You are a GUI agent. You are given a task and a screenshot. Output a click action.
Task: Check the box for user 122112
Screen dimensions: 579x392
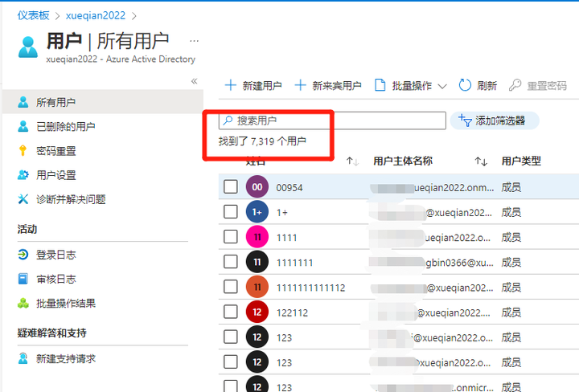(231, 312)
